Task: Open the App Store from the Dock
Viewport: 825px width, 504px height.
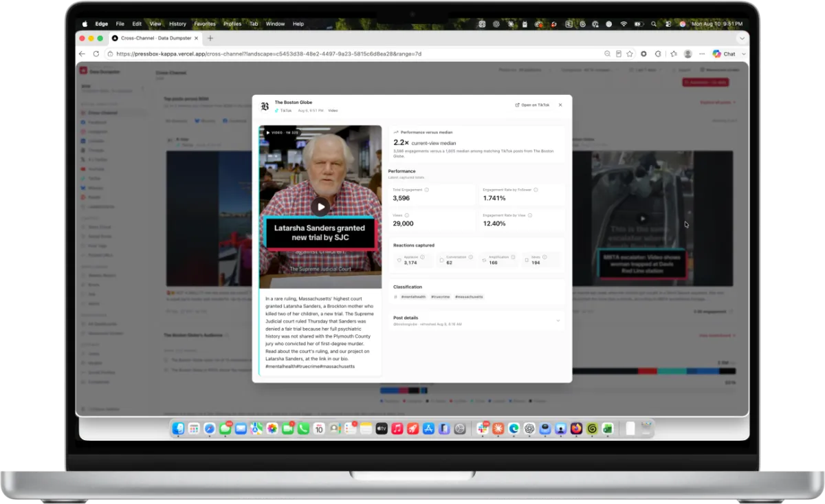Action: tap(429, 428)
